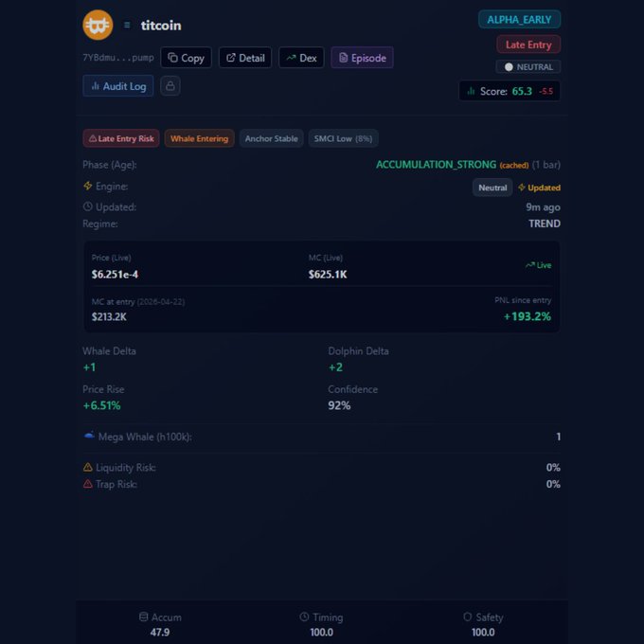The height and width of the screenshot is (644, 644).
Task: Click the score chart icon
Action: [471, 91]
